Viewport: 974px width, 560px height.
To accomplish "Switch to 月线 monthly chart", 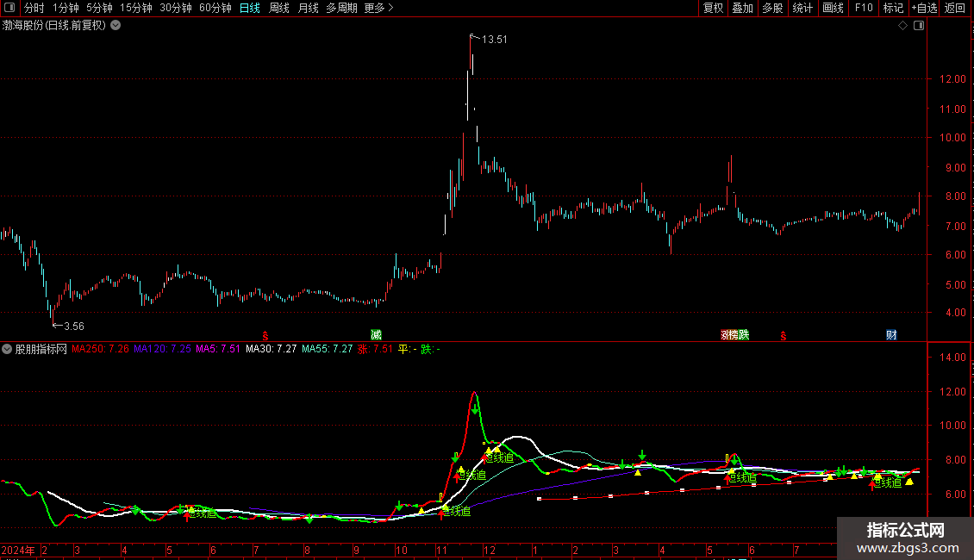I will (x=308, y=8).
